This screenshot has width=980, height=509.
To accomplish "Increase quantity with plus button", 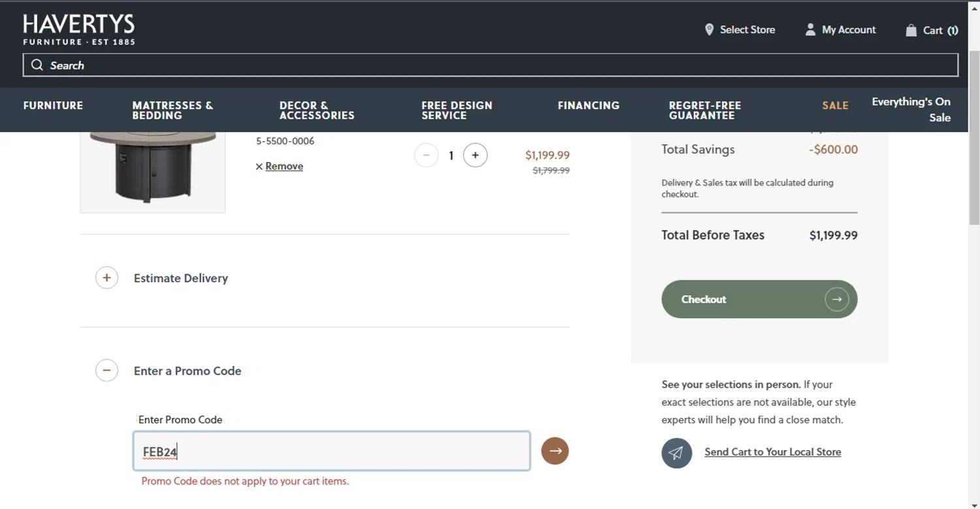I will coord(475,156).
